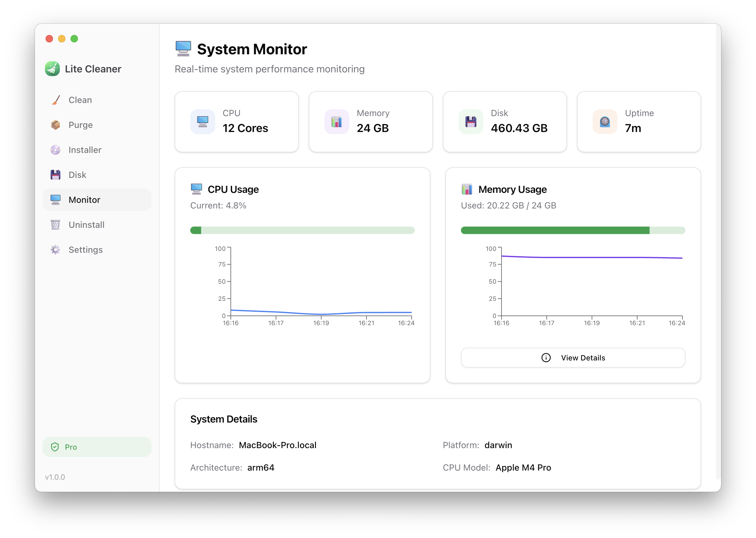Click the trash bin icon beside Uninstall

coord(56,225)
